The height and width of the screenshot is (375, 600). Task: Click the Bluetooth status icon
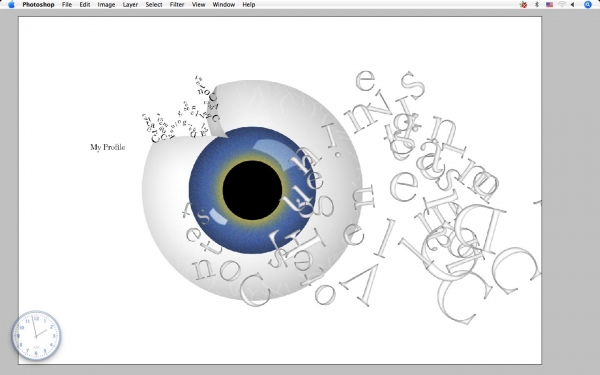click(x=536, y=5)
